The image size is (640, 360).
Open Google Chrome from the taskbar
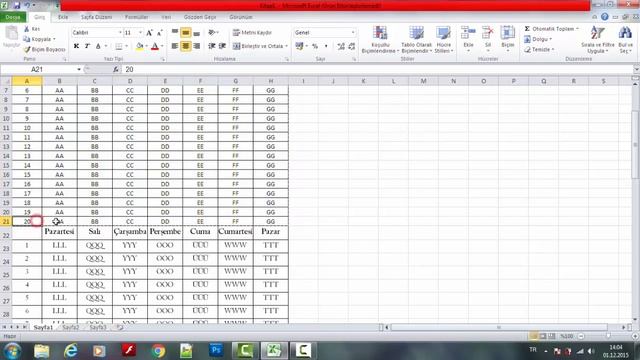(x=158, y=351)
